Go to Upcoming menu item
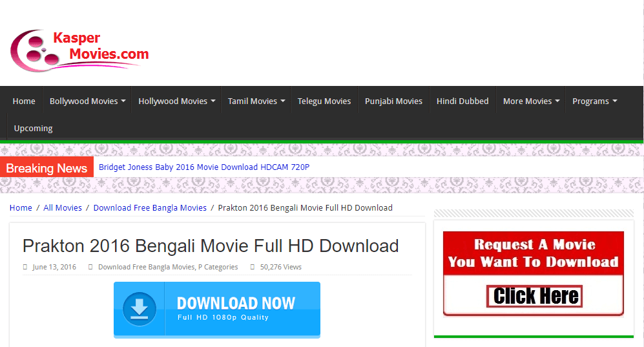The width and height of the screenshot is (644, 347). click(34, 128)
